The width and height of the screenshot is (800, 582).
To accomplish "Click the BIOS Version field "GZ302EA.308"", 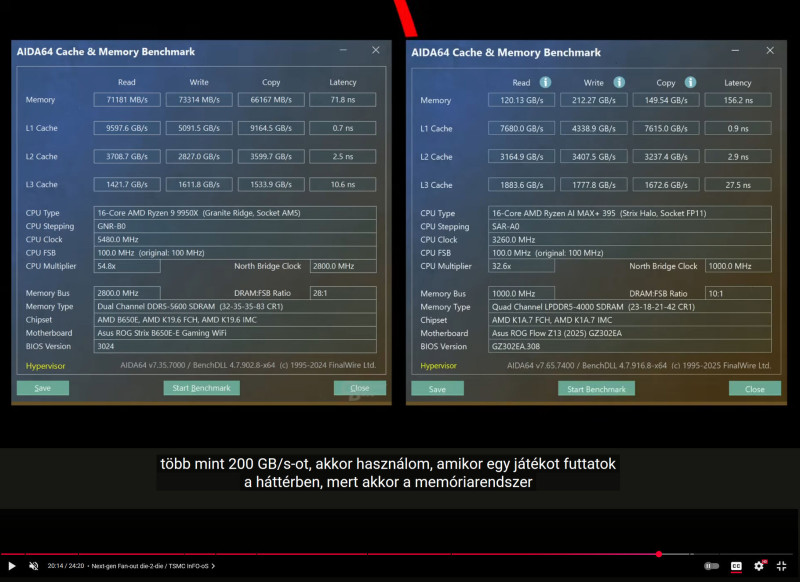I will pos(630,346).
